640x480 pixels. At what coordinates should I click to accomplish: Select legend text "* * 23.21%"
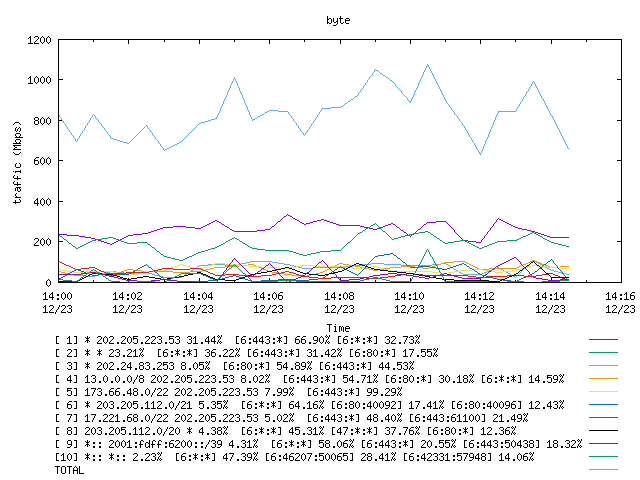(x=114, y=353)
